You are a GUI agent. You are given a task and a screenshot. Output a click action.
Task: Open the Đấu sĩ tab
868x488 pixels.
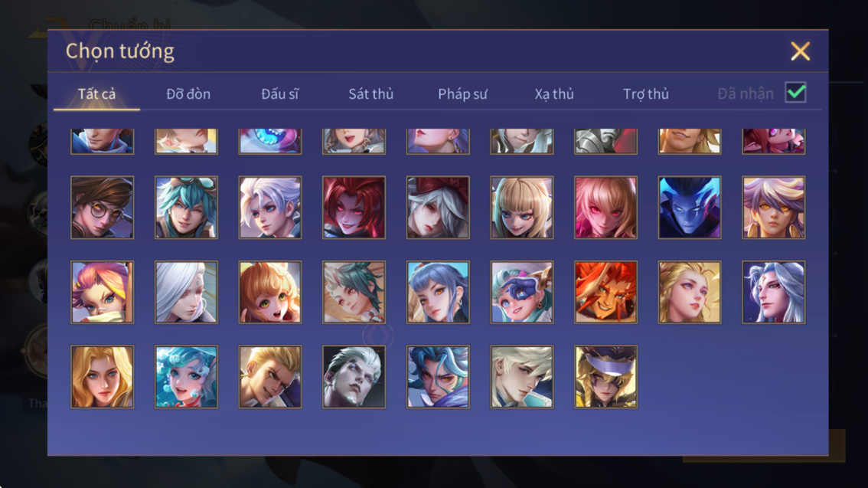coord(279,93)
